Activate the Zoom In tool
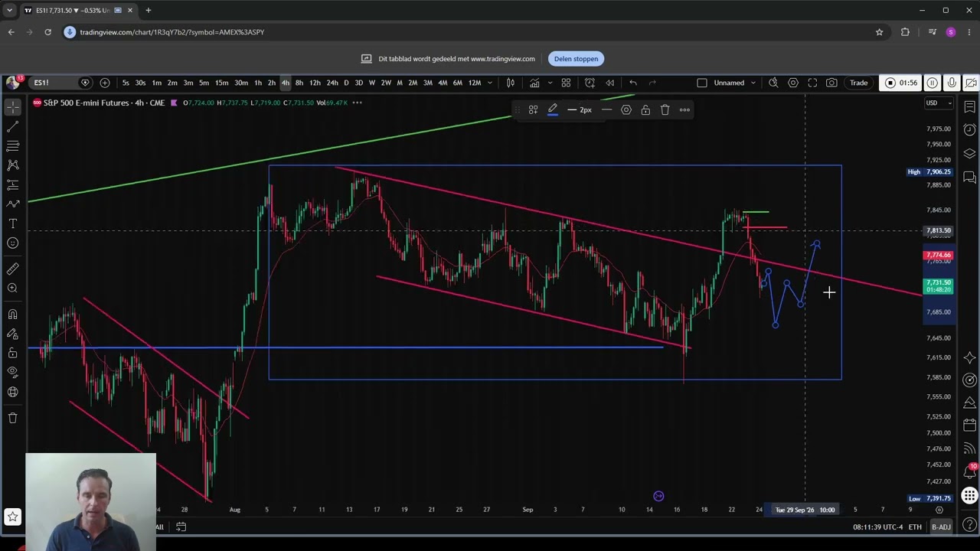Screen dimensions: 980x551 click(13, 289)
